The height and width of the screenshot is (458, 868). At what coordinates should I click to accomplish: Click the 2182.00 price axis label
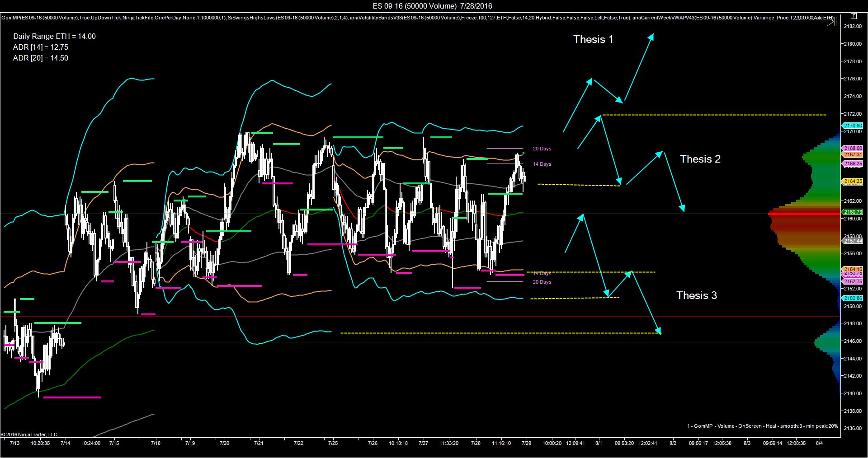point(853,26)
